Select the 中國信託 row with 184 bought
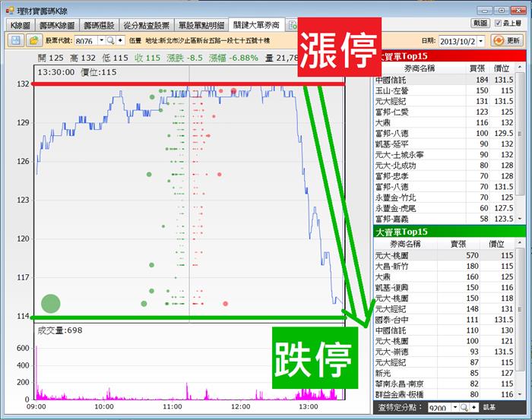 coord(445,80)
